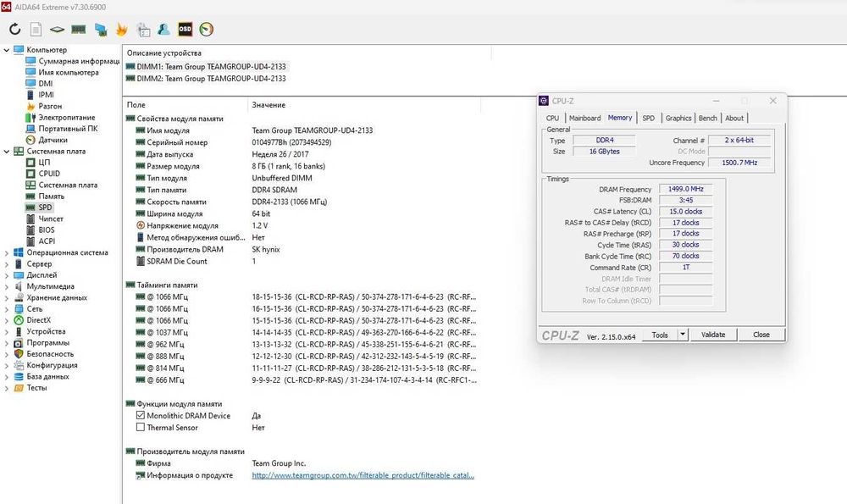Click the Refresh toolbar icon
847x504 pixels.
pos(14,29)
